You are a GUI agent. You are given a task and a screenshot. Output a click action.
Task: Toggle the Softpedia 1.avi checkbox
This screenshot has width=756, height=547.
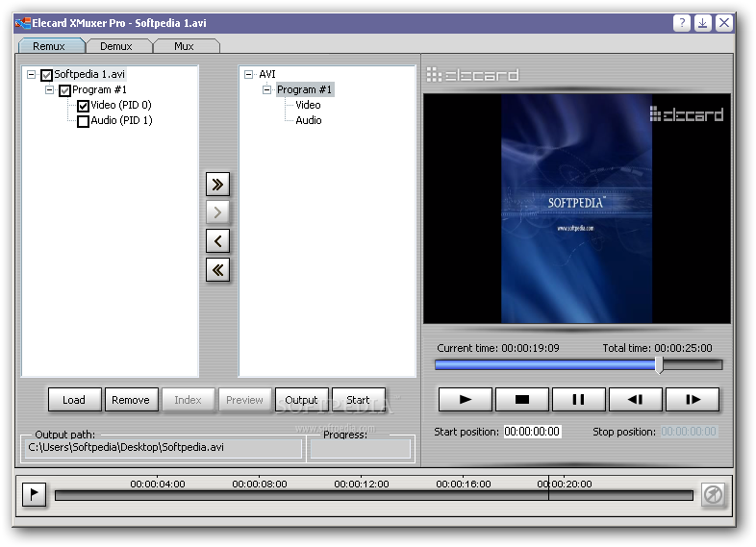click(47, 75)
